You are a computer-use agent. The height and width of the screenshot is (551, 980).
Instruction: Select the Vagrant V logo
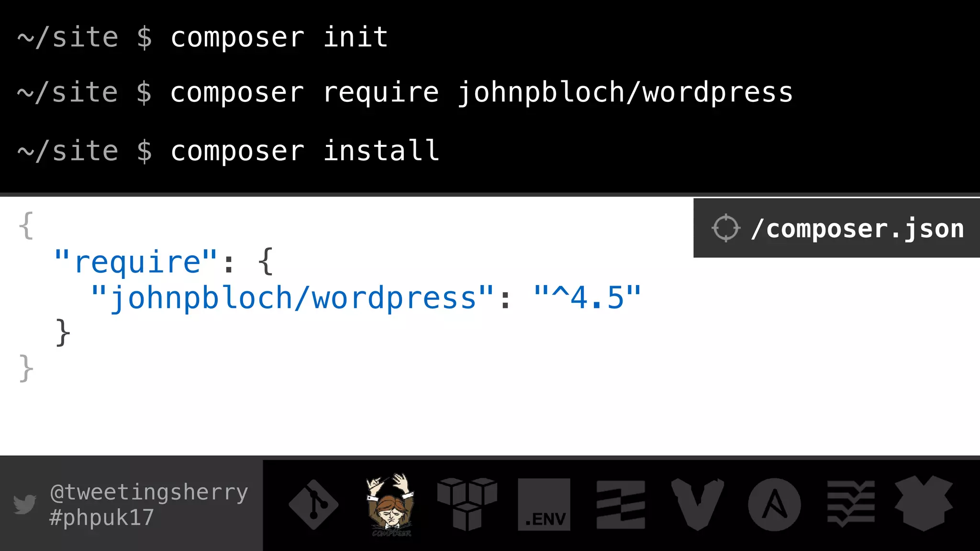[697, 505]
